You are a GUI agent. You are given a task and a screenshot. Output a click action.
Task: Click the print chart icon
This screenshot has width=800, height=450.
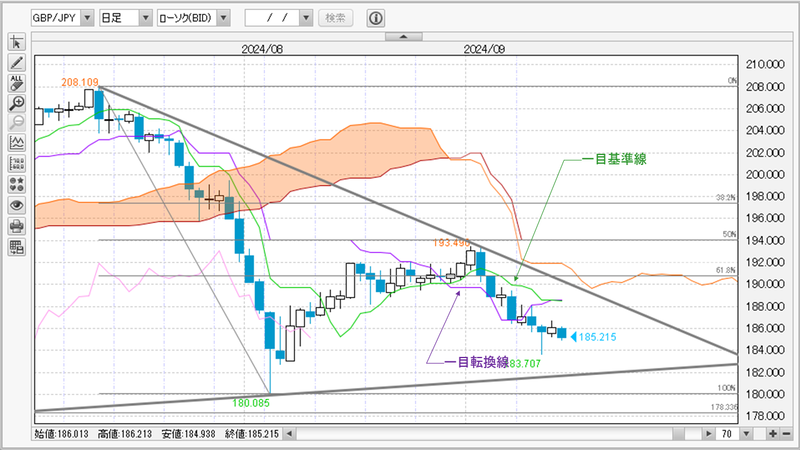(16, 226)
